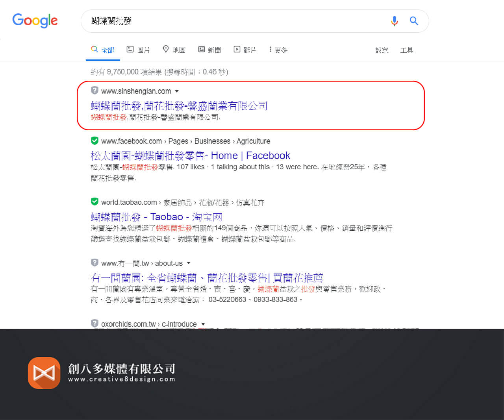Screen dimensions: 504x420
Task: Click the blue search magnifier button
Action: pyautogui.click(x=414, y=21)
